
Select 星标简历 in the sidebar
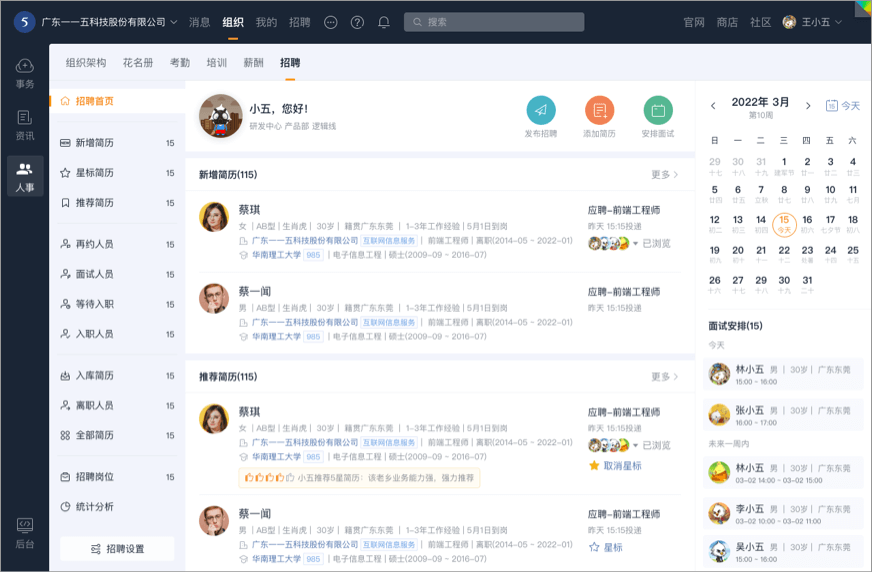94,173
